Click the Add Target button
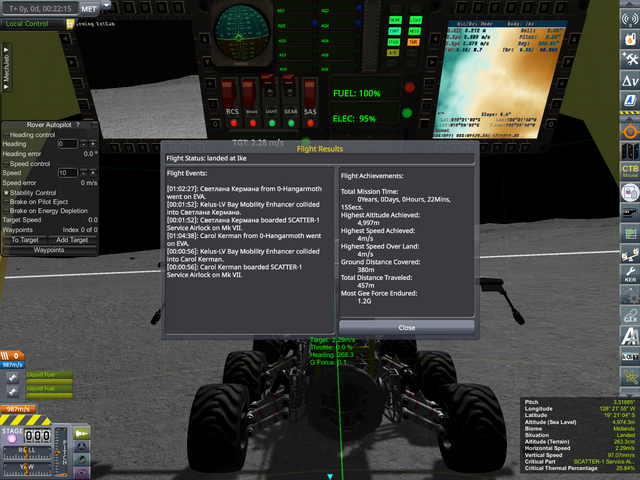The image size is (640, 480). pyautogui.click(x=72, y=240)
